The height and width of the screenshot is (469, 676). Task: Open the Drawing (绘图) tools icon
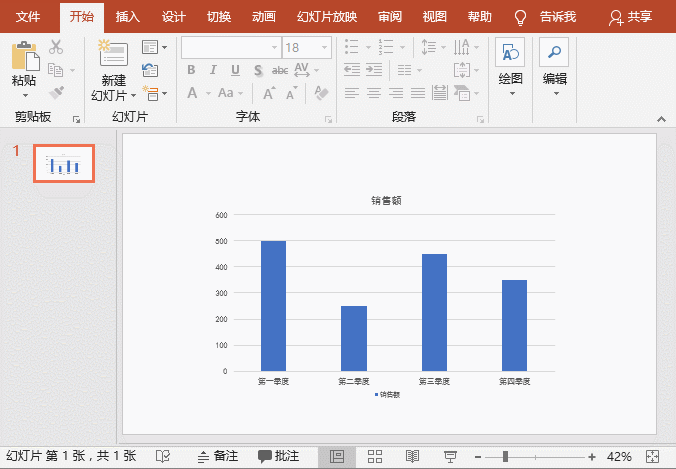(510, 54)
